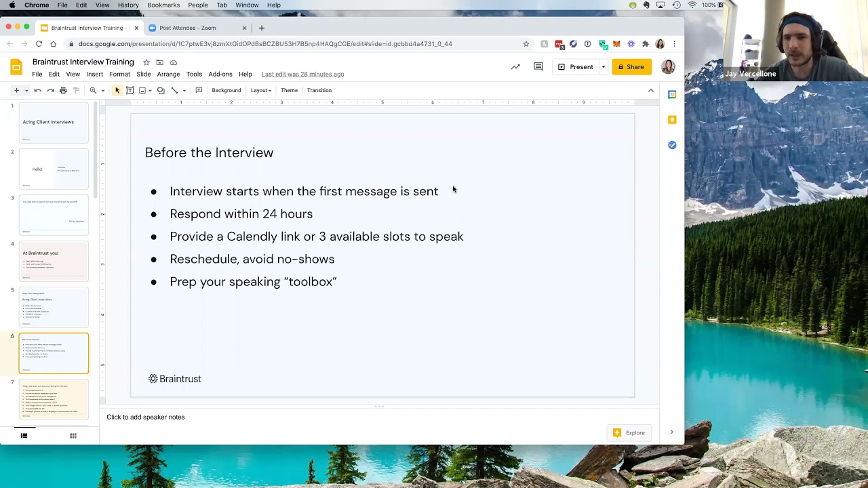View the activity dashboard trend icon
The width and height of the screenshot is (868, 488).
[x=515, y=67]
